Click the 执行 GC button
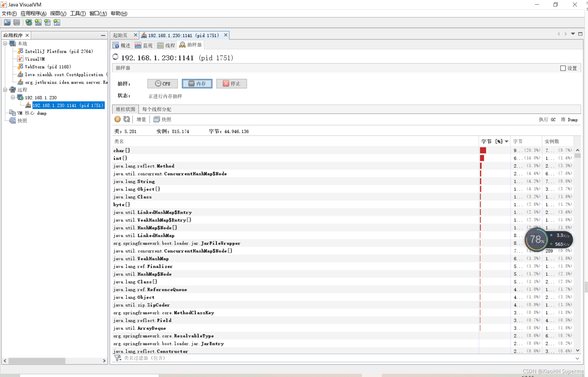588x377 pixels. click(547, 119)
